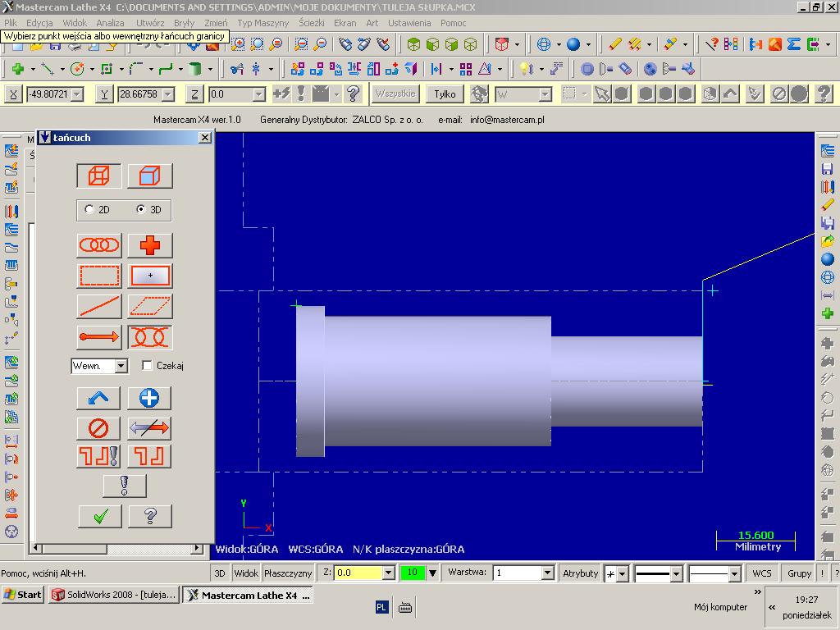The width and height of the screenshot is (840, 630).
Task: Click the Z coordinate input field
Action: coord(231,95)
